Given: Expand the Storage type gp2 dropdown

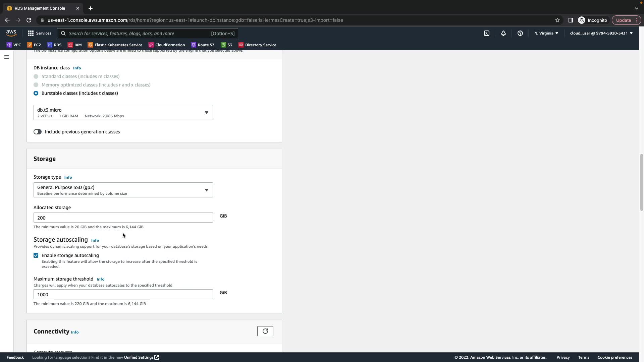Looking at the screenshot, I should coord(123,190).
